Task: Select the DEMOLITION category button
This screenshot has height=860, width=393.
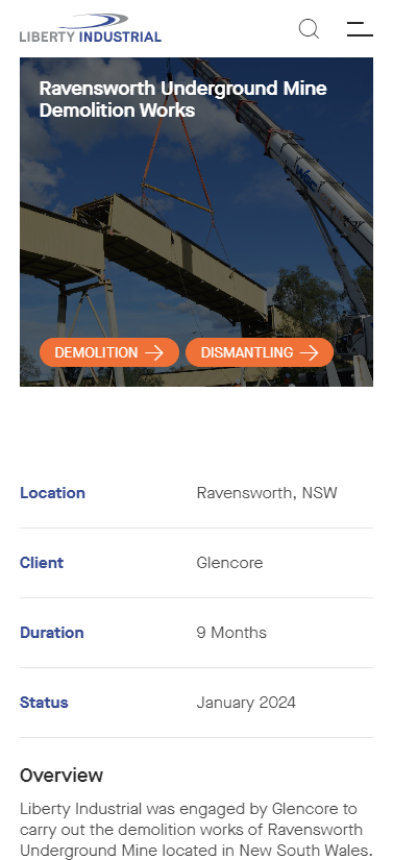Action: point(110,352)
